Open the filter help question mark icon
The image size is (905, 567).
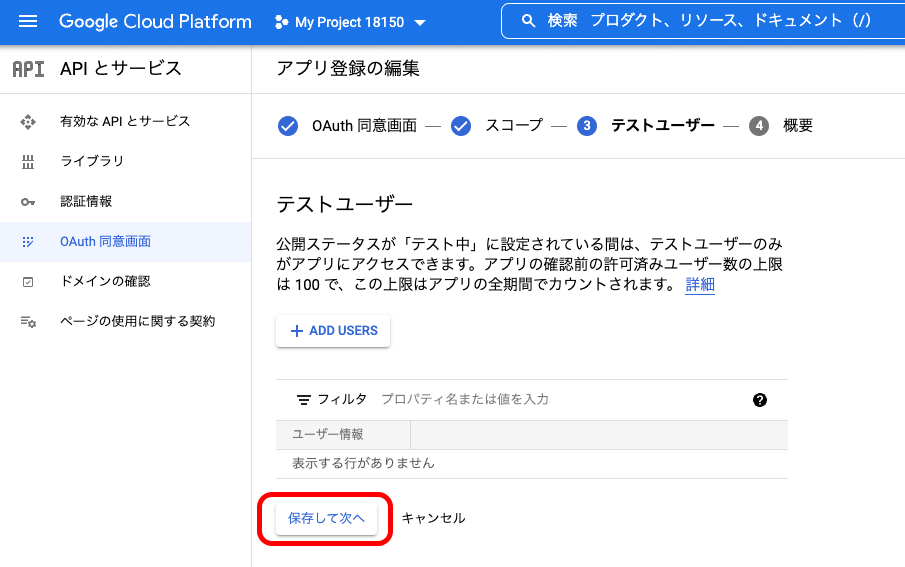pos(760,400)
